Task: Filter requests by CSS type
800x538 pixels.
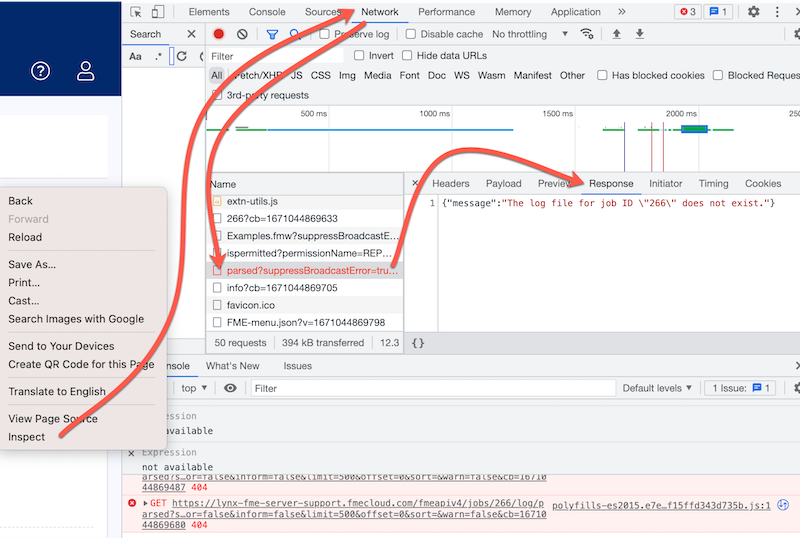Action: coord(320,76)
